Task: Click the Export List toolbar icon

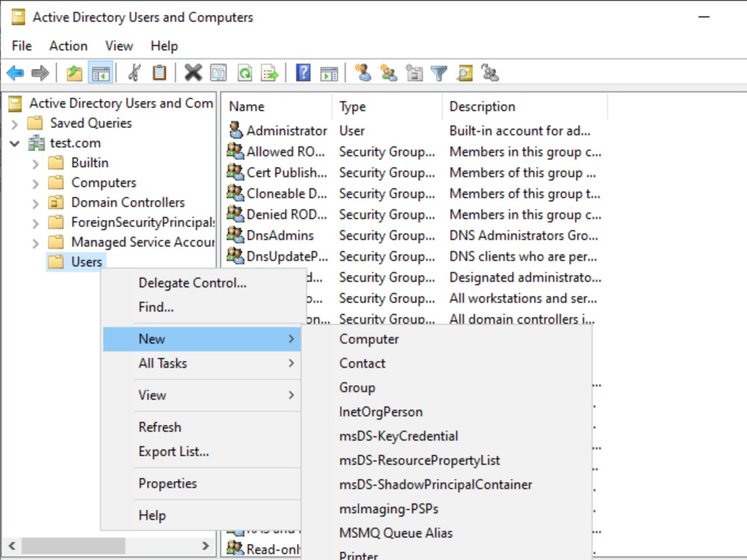Action: coord(270,73)
